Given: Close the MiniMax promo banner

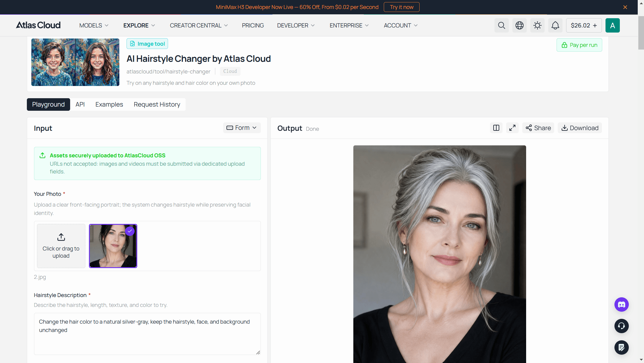Looking at the screenshot, I should (x=625, y=7).
